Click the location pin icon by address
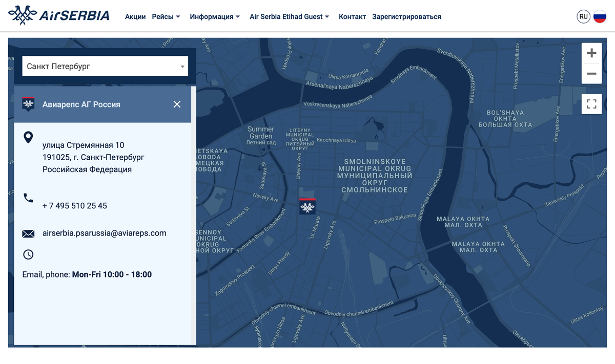Screen dimensions: 615x364 pos(28,137)
